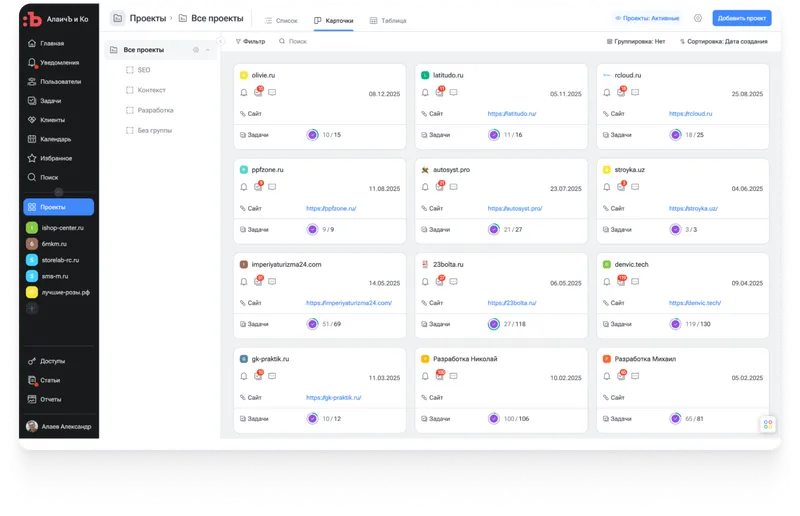Open the floating apps widget button
Viewport: 800px width, 516px height.
coord(767,425)
